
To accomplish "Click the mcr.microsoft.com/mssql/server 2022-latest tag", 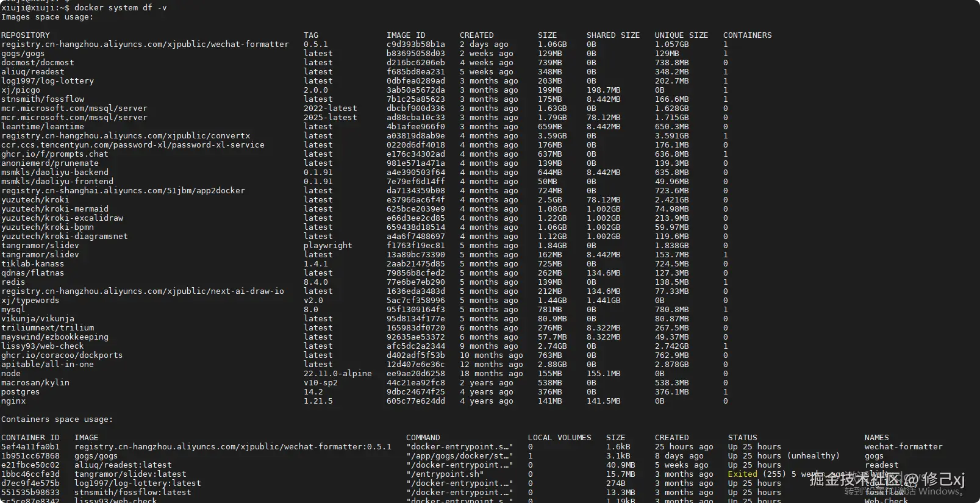I will tap(330, 109).
